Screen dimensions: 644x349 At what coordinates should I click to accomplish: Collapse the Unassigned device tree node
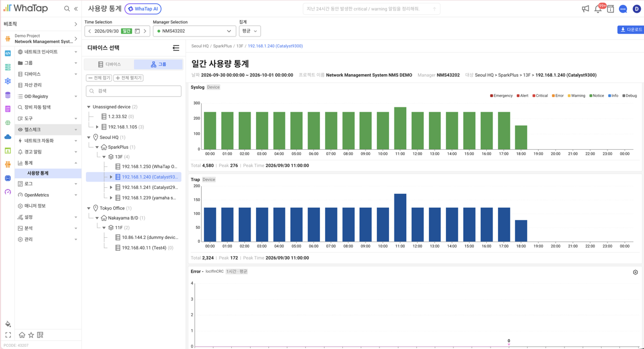[89, 107]
